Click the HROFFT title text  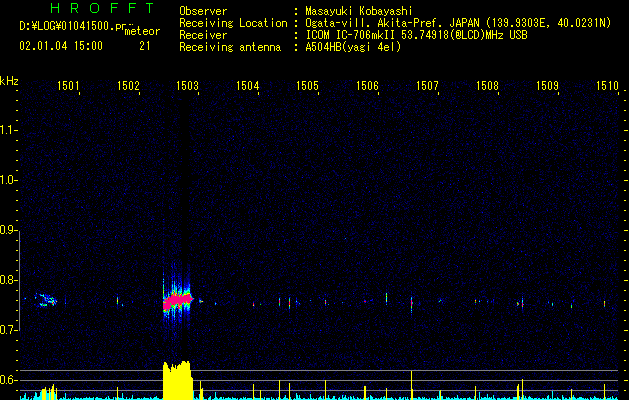[x=103, y=8]
